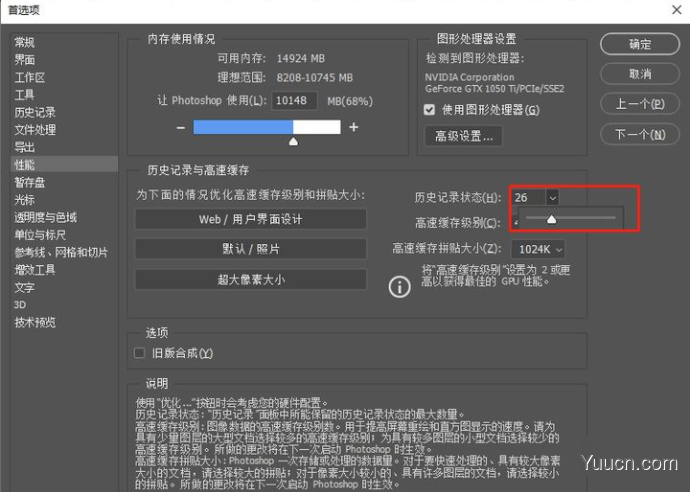This screenshot has width=690, height=492.
Task: Open the 文字 preferences category
Action: click(x=24, y=287)
